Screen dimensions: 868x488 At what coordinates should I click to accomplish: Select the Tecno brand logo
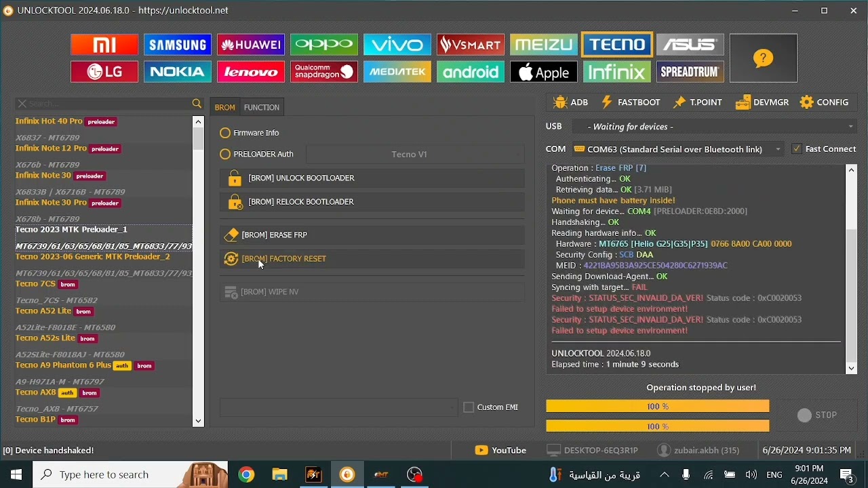coord(617,45)
